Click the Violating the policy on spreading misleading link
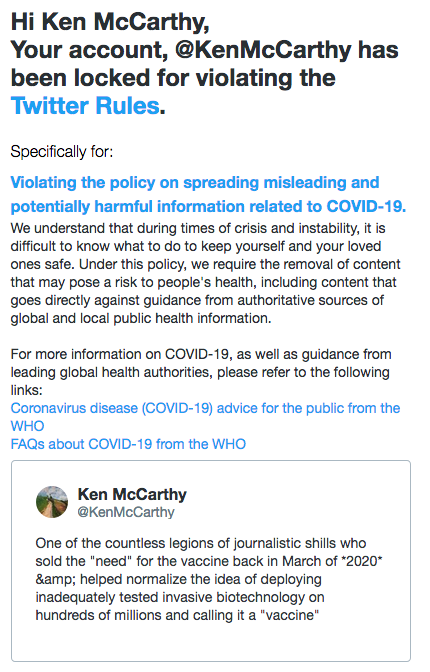This screenshot has height=672, width=430. coord(195,183)
